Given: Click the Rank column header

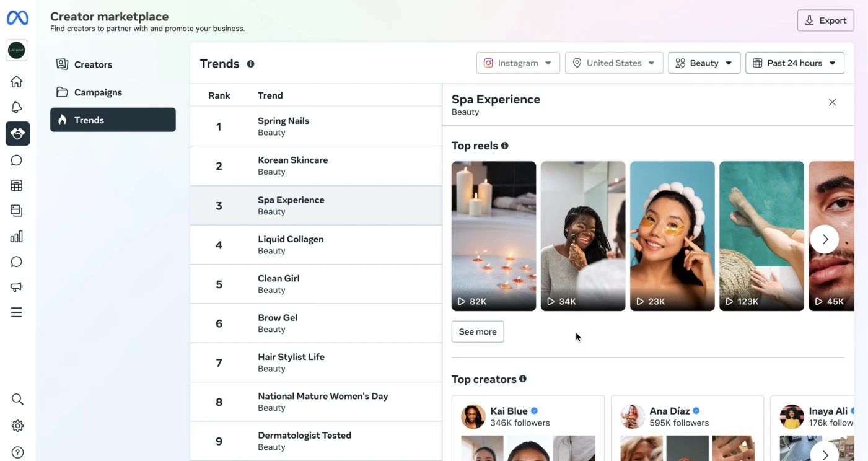Looking at the screenshot, I should 219,95.
